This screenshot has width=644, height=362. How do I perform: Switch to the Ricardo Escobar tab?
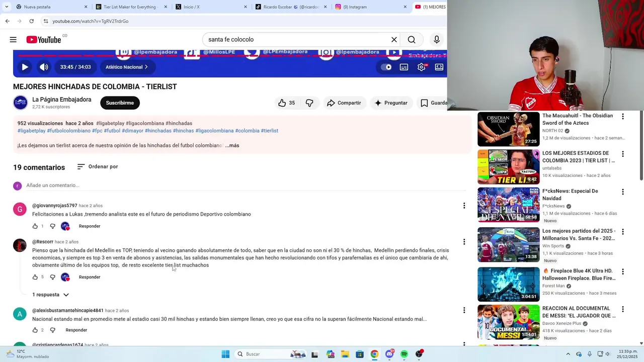point(291,7)
